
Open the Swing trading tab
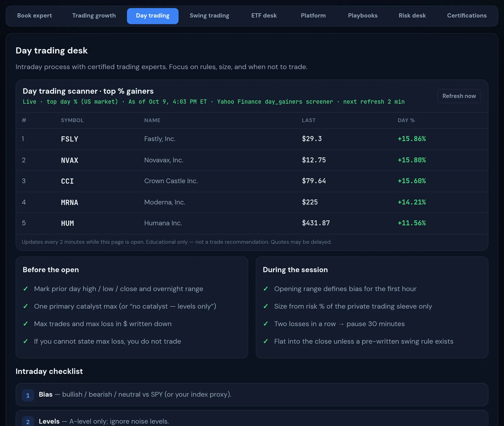(209, 16)
